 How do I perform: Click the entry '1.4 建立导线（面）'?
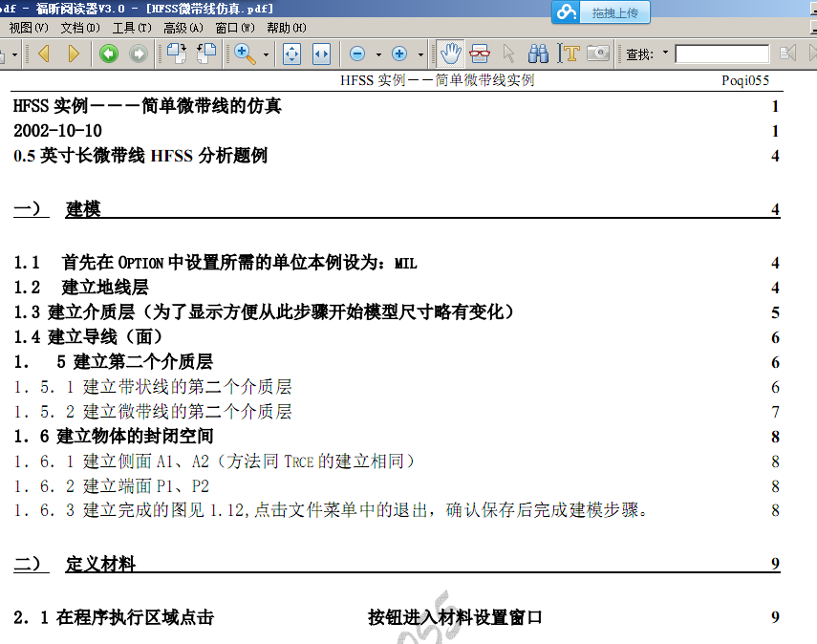point(88,336)
